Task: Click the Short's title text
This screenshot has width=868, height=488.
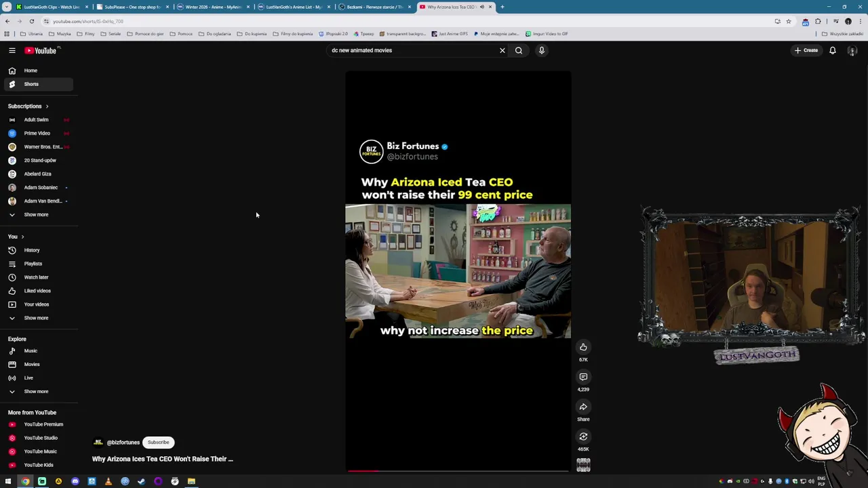Action: [x=163, y=459]
